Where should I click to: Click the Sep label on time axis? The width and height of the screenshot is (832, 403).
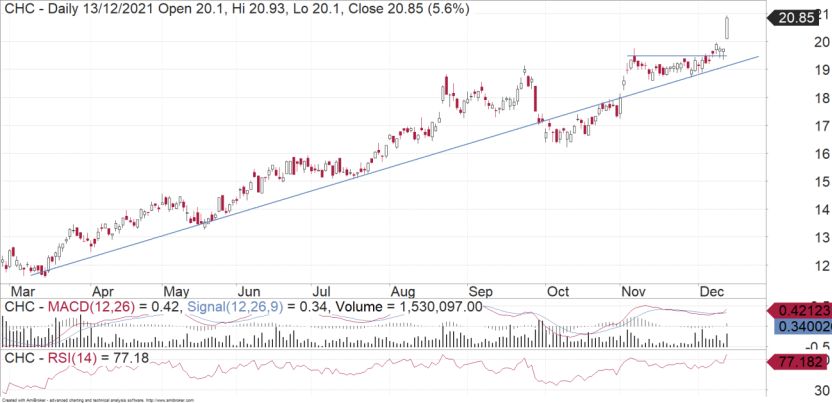481,292
